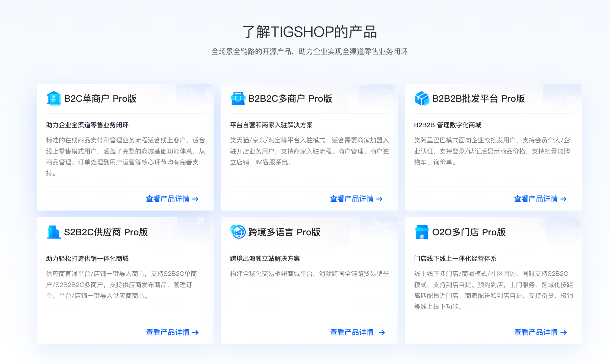Click the arrow icon in 跨境多语言 card
The width and height of the screenshot is (610, 364).
(382, 333)
